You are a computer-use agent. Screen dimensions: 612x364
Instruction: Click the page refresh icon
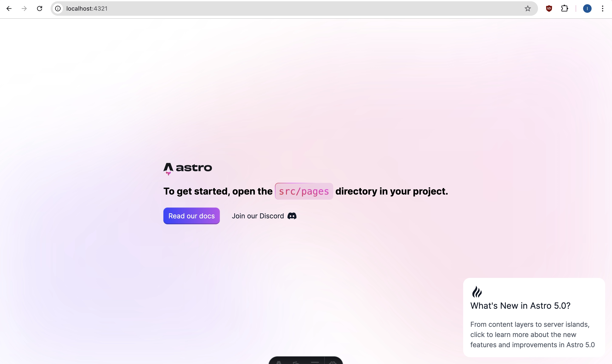(39, 8)
